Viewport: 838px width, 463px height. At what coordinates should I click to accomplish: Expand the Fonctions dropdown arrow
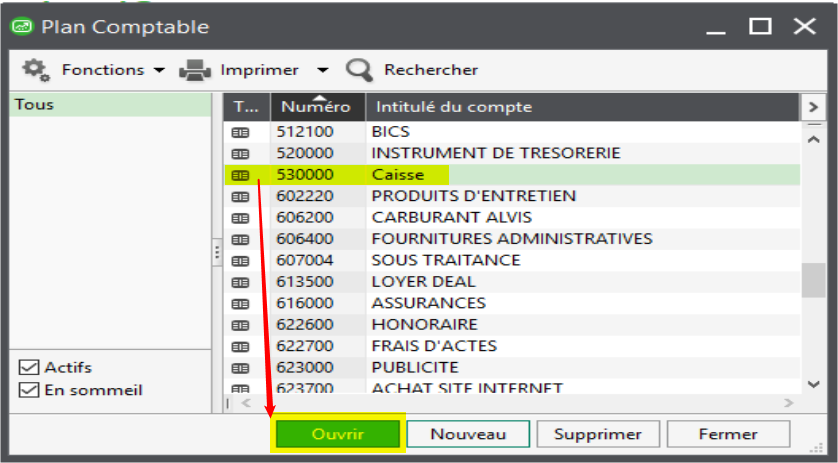(x=159, y=71)
